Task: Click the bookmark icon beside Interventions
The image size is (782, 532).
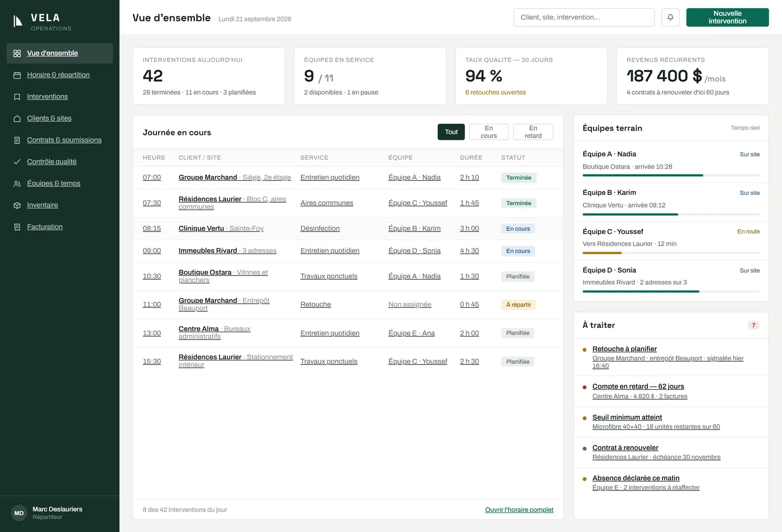Action: pos(17,97)
